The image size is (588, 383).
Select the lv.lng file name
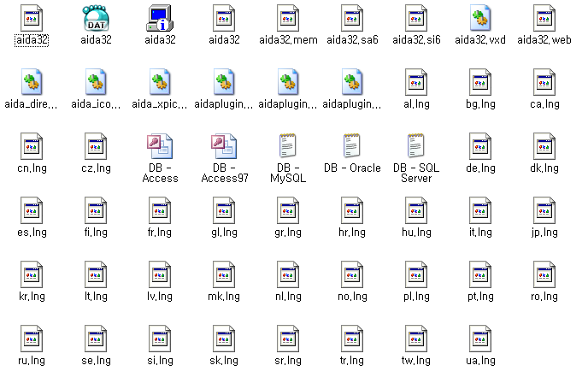click(160, 297)
